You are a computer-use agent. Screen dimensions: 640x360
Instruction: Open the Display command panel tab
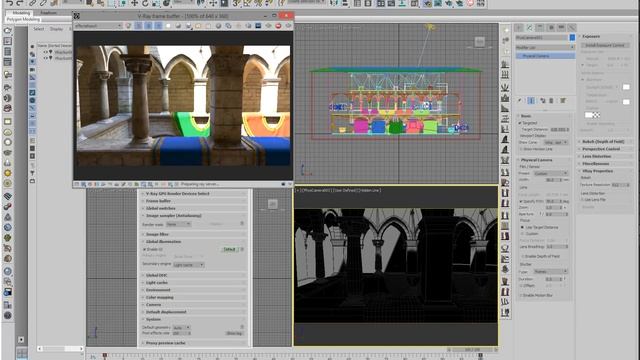[x=561, y=27]
